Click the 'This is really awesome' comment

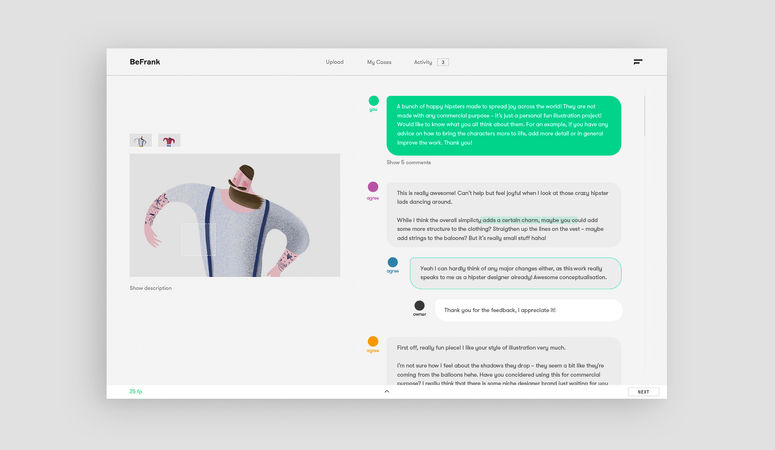pyautogui.click(x=503, y=215)
